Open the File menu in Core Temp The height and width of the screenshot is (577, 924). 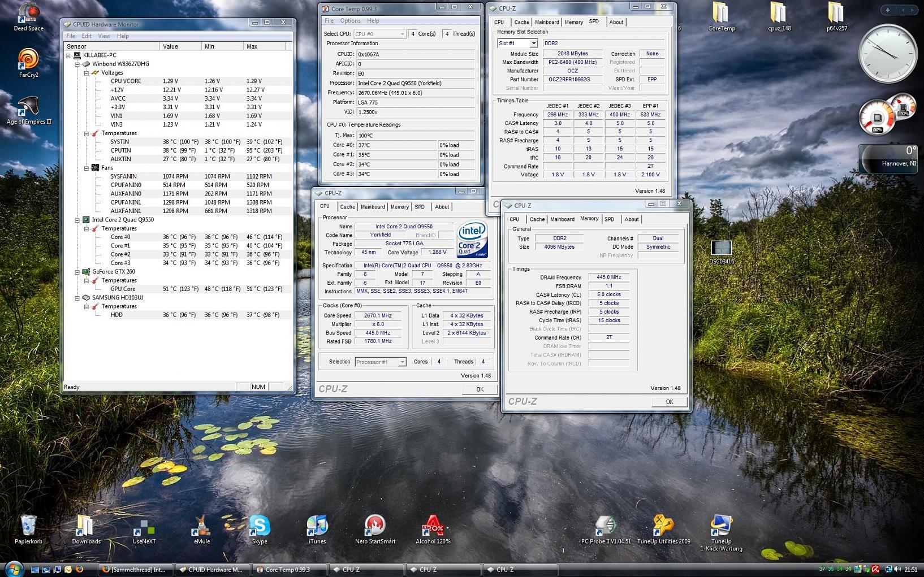pyautogui.click(x=329, y=21)
